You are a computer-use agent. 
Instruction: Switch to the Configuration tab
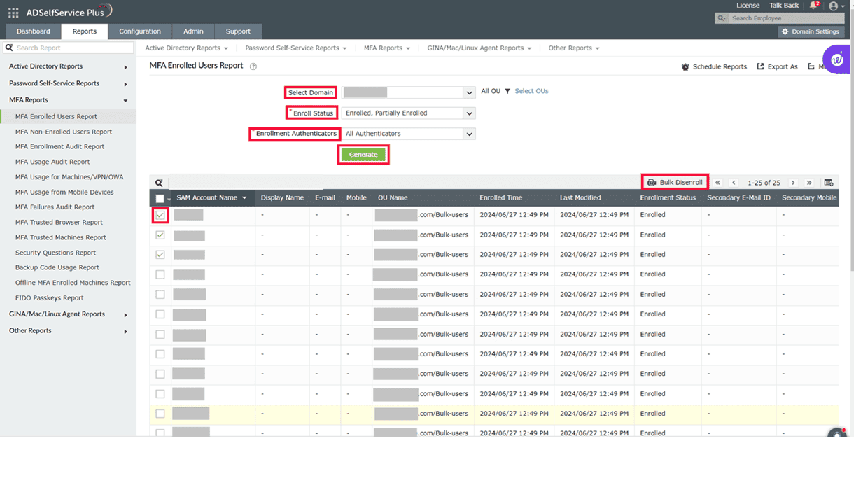click(x=139, y=31)
